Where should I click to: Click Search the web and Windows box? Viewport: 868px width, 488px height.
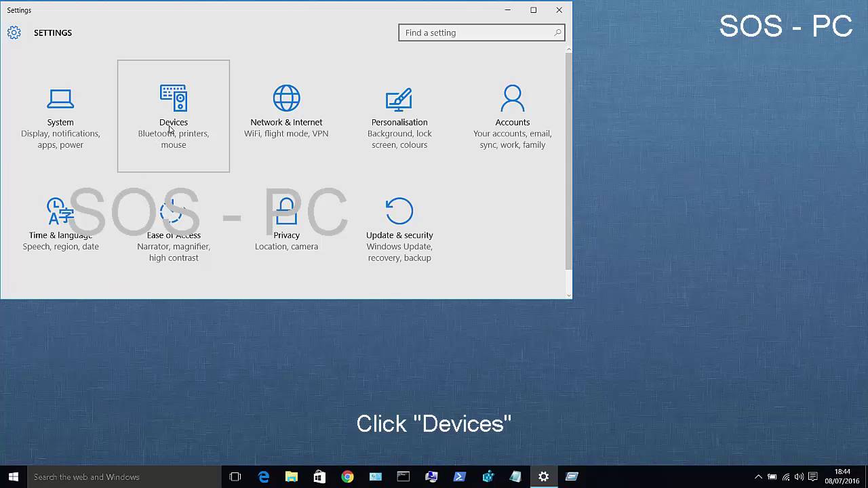click(x=124, y=476)
